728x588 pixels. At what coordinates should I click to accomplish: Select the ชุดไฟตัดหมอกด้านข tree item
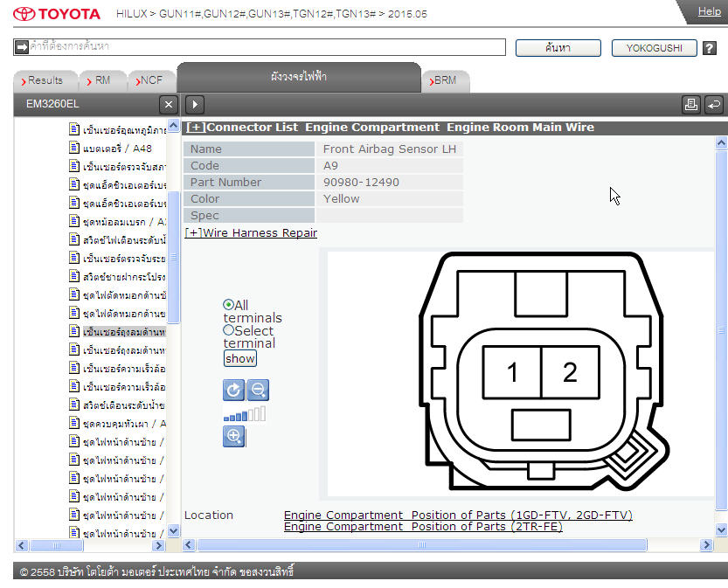[x=124, y=314]
